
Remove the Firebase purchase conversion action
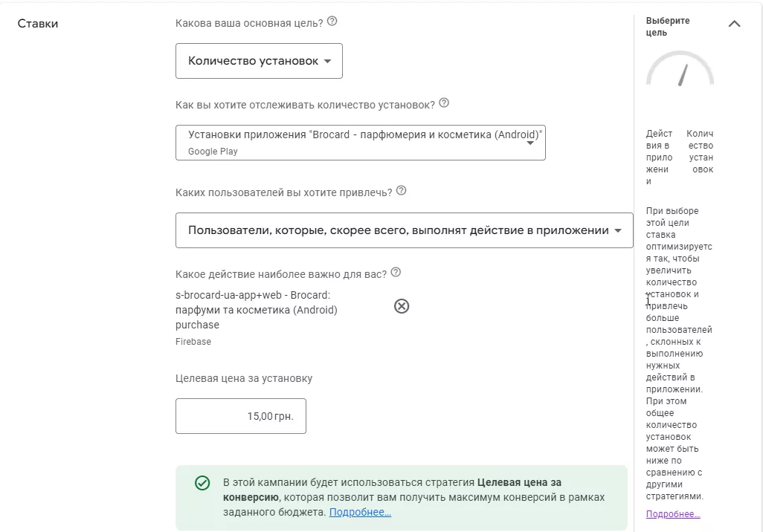pyautogui.click(x=402, y=306)
